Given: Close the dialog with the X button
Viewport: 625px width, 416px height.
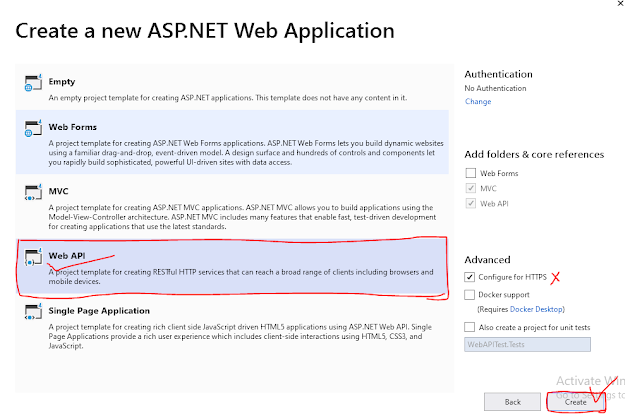Looking at the screenshot, I should pos(621,3).
